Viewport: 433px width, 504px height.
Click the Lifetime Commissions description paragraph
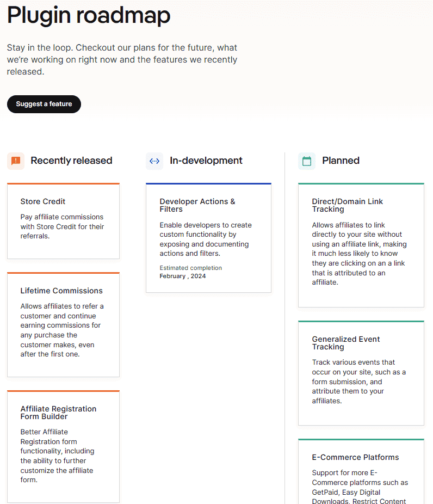point(60,330)
